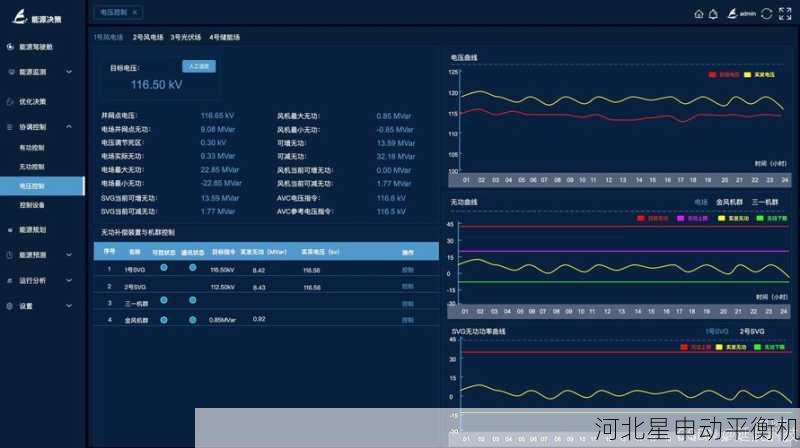
Task: Click the control link for 2号SVG row
Action: 407,287
